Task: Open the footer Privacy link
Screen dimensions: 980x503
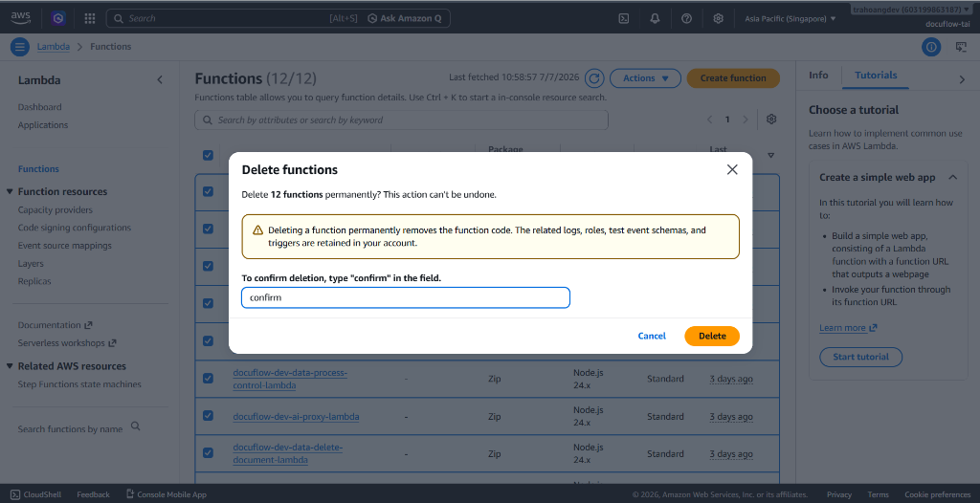Action: [838, 494]
